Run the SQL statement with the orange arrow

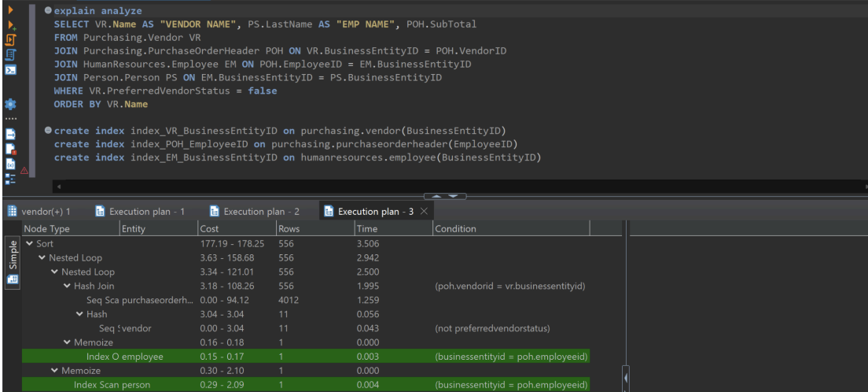click(x=10, y=10)
